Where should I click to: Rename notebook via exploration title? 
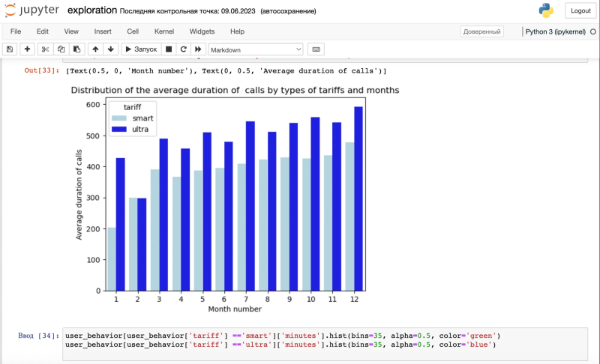coord(92,10)
